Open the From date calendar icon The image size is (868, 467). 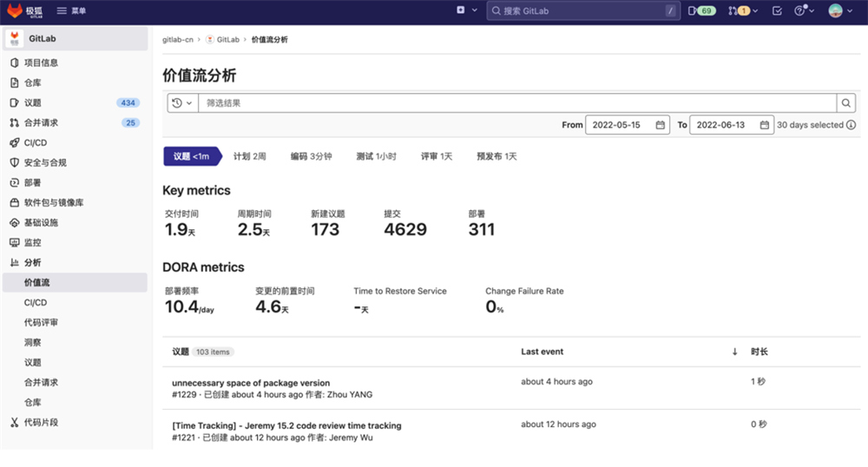(x=661, y=125)
